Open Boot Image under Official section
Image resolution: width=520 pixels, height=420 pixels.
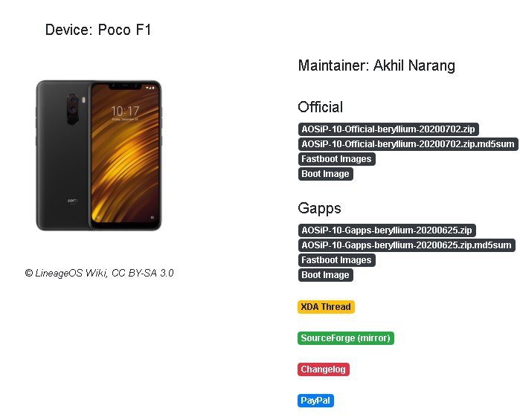tap(325, 174)
